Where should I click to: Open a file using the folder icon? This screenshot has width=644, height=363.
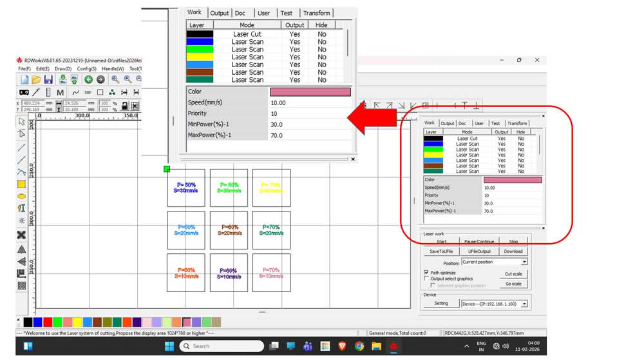(36, 80)
